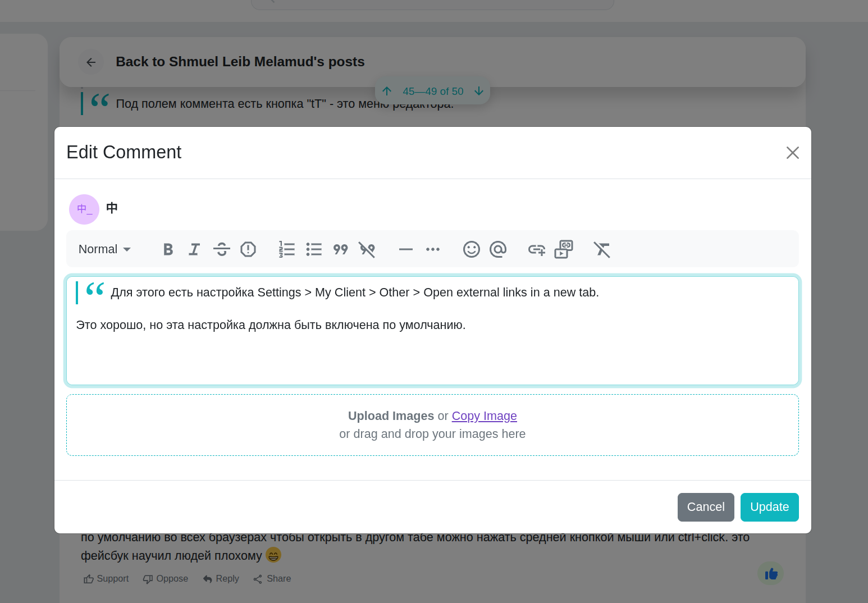Apply strikethrough formatting
Screen dimensions: 868x603
(x=222, y=249)
